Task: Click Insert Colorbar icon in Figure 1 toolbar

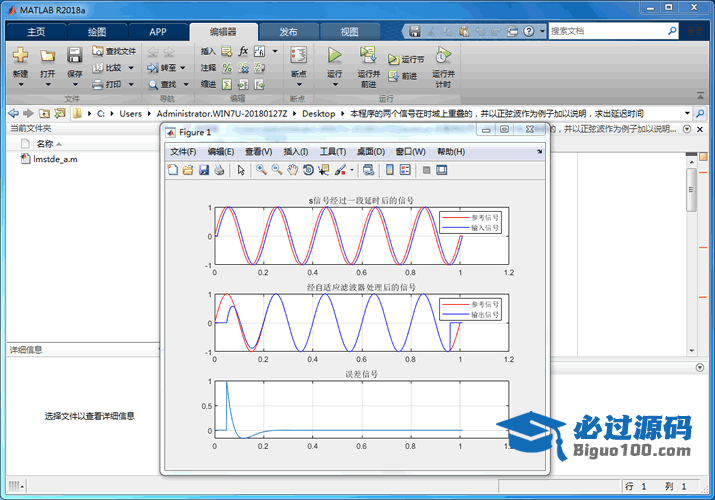Action: (x=390, y=170)
